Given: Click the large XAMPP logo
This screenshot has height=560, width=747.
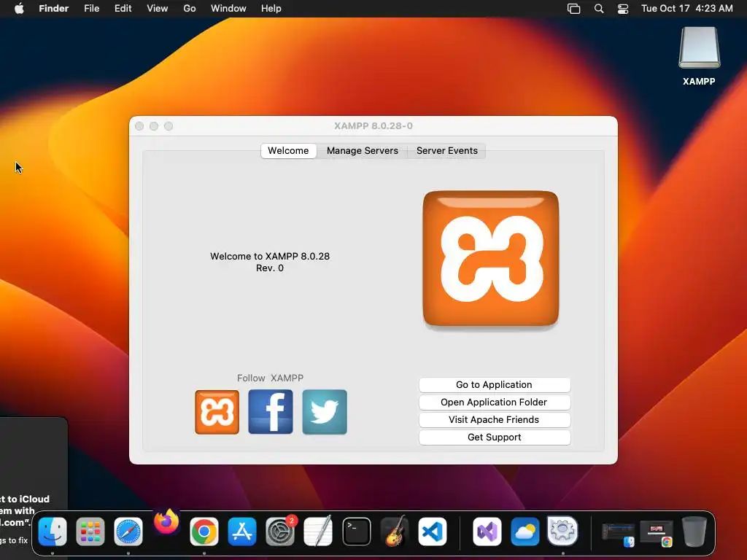Looking at the screenshot, I should (491, 259).
